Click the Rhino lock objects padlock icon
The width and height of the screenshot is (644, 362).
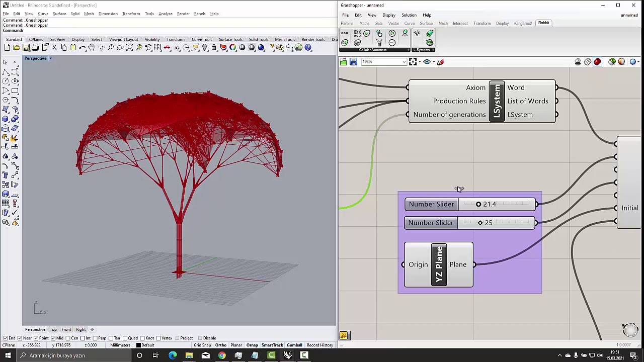click(214, 48)
